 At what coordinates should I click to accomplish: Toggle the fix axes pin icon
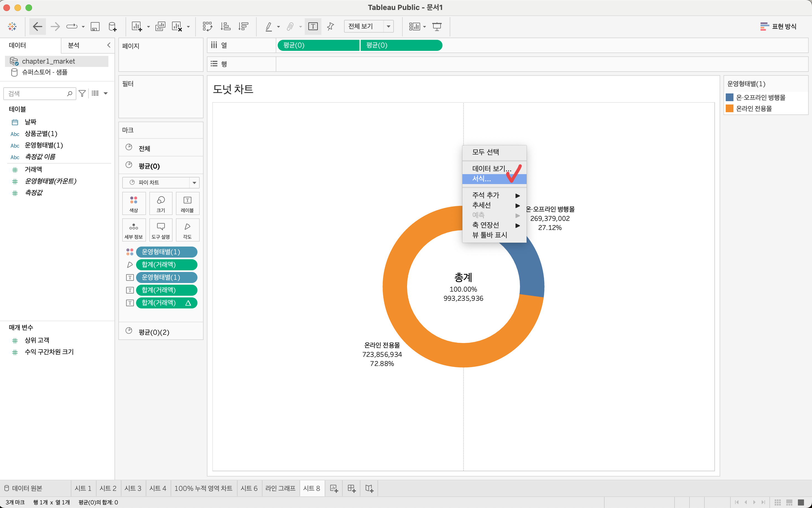330,26
